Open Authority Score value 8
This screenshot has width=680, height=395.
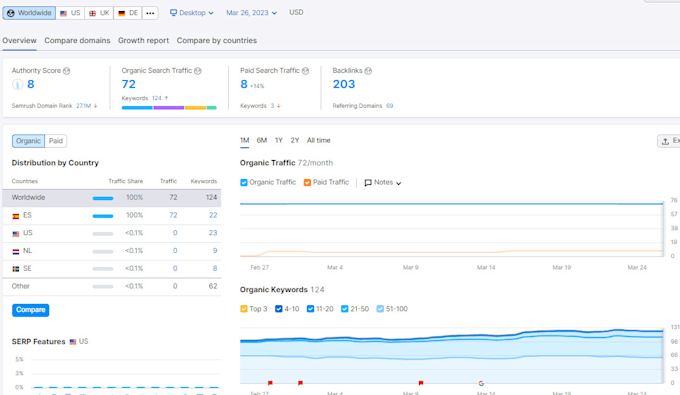30,84
